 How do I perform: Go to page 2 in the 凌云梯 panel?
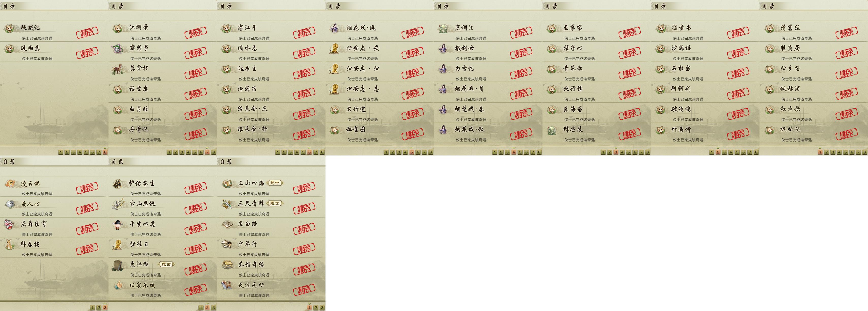(99, 308)
